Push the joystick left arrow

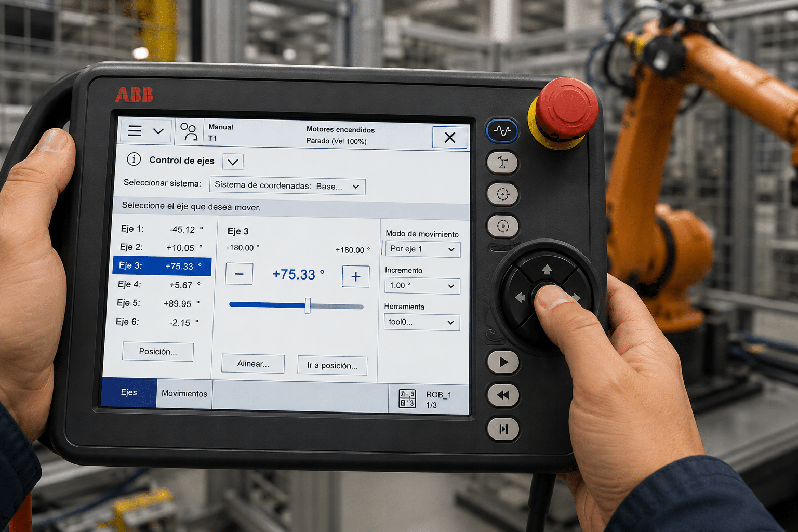click(520, 298)
